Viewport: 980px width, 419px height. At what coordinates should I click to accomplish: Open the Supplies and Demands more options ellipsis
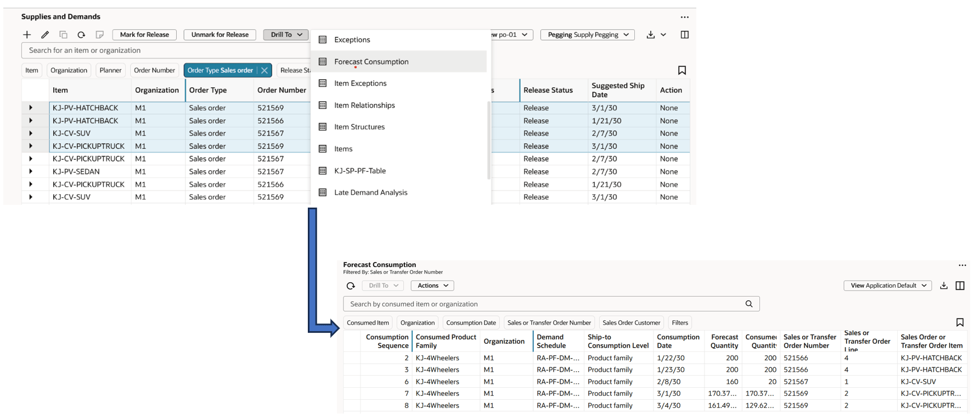(684, 17)
